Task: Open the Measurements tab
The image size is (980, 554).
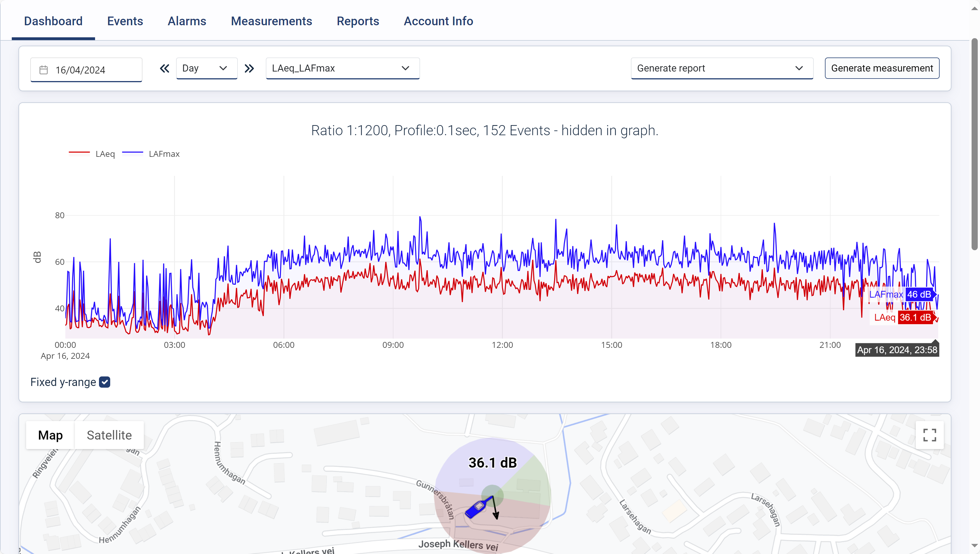Action: 271,21
